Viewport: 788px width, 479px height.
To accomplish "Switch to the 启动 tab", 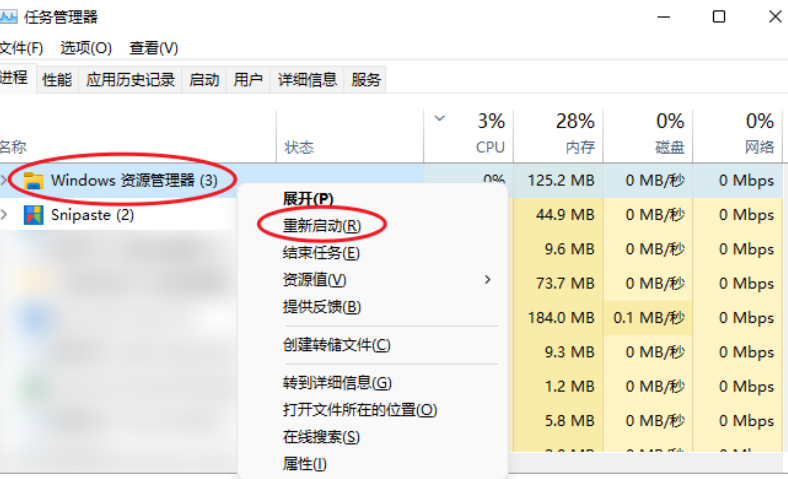I will tap(204, 79).
